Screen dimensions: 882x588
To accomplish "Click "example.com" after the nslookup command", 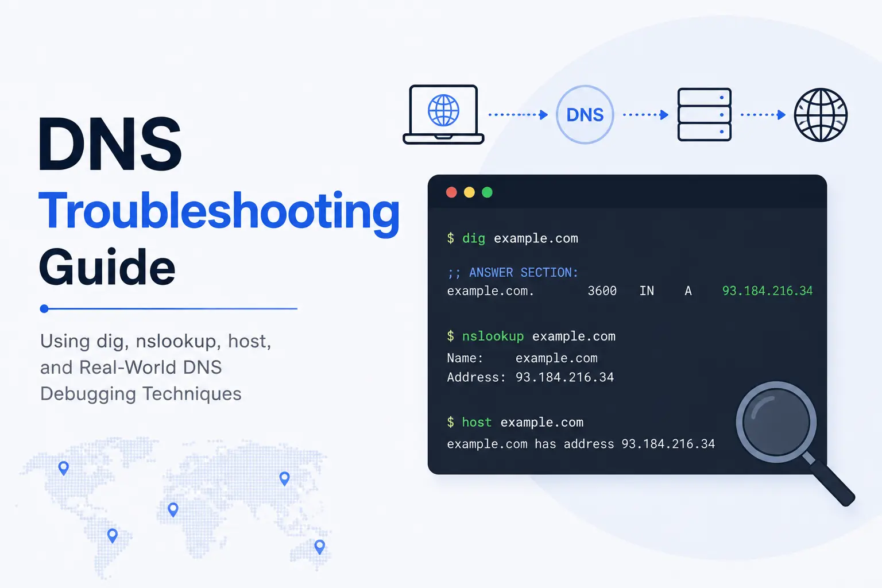I will [574, 336].
